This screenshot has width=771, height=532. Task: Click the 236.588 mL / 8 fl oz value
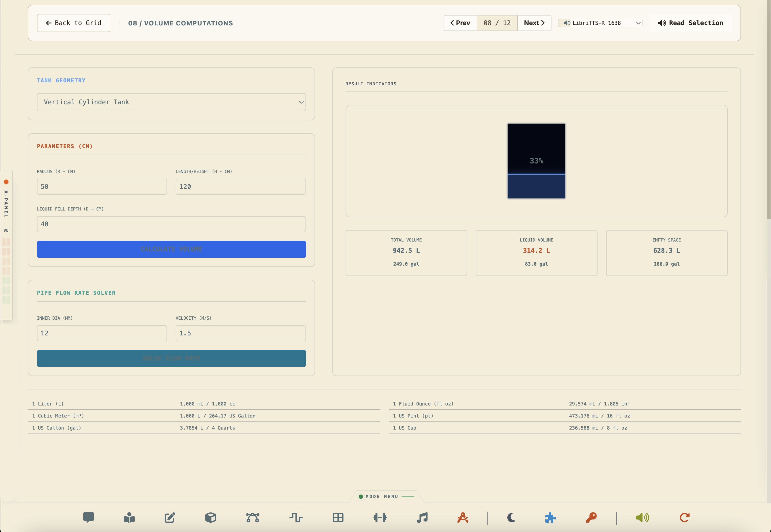tap(598, 428)
